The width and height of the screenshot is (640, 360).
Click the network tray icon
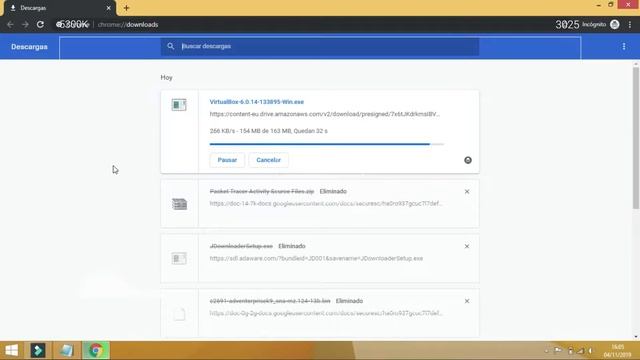pyautogui.click(x=581, y=351)
